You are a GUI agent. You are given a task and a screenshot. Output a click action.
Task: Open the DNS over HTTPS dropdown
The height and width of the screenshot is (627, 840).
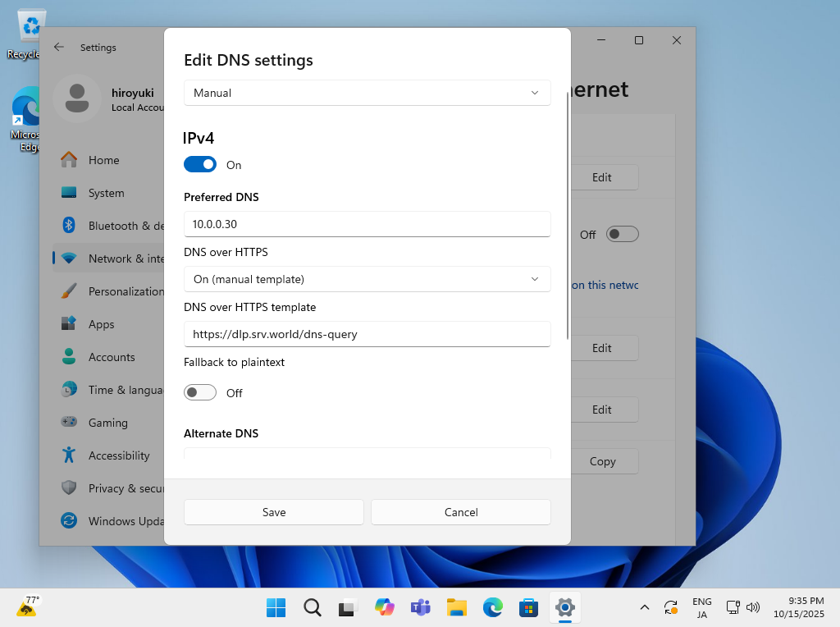367,279
